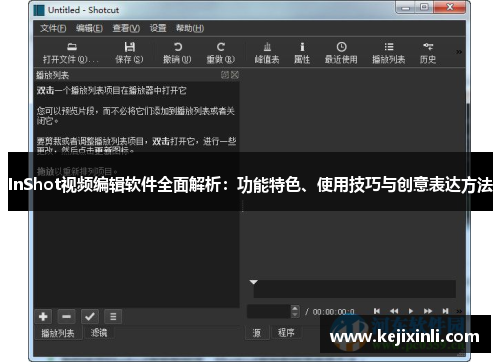The width and height of the screenshot is (500, 362).
Task: Click the player scrub bar
Action: click(x=354, y=289)
